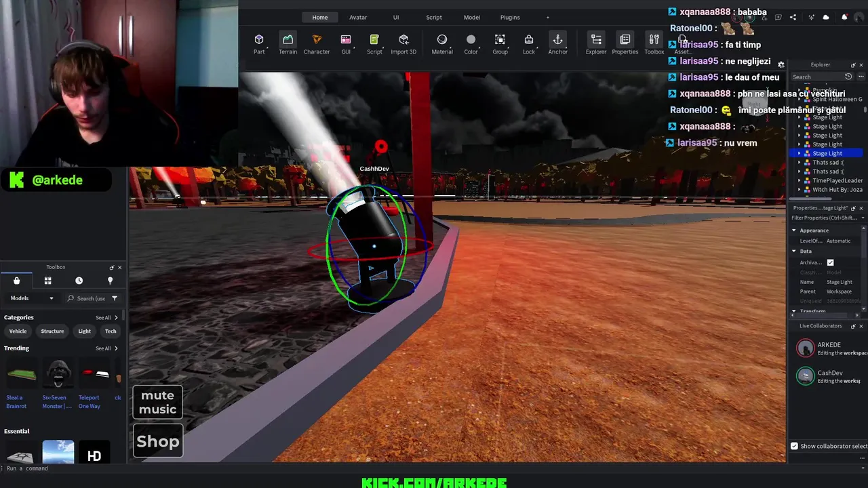Open the Toolbox Marketplace bag tab
Screen dimensions: 868x488
(x=16, y=281)
